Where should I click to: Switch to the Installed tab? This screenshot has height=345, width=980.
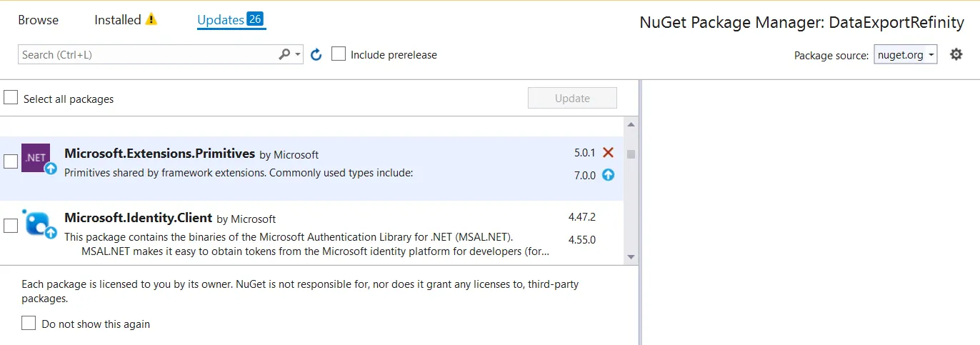pyautogui.click(x=118, y=20)
